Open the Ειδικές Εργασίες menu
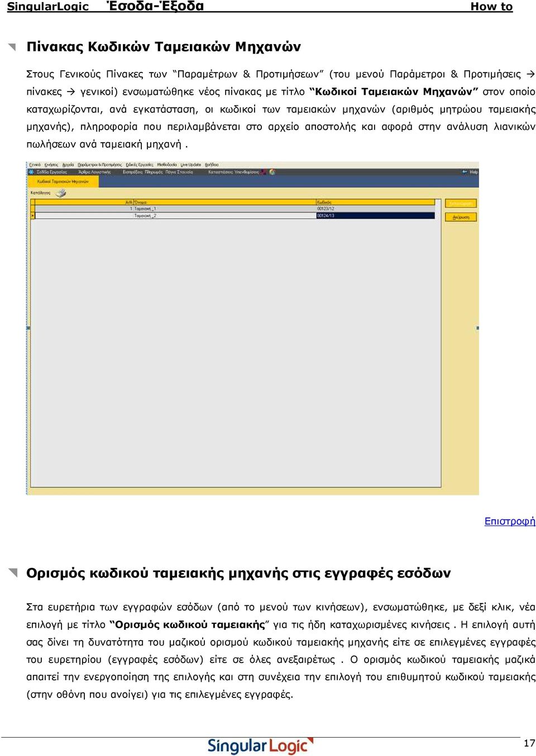 click(140, 165)
